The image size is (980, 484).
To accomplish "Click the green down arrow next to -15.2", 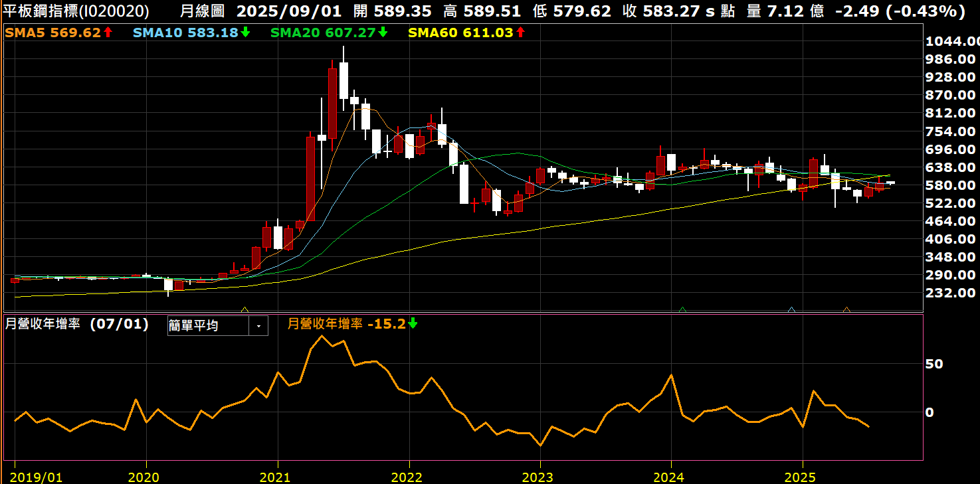I will click(x=413, y=324).
